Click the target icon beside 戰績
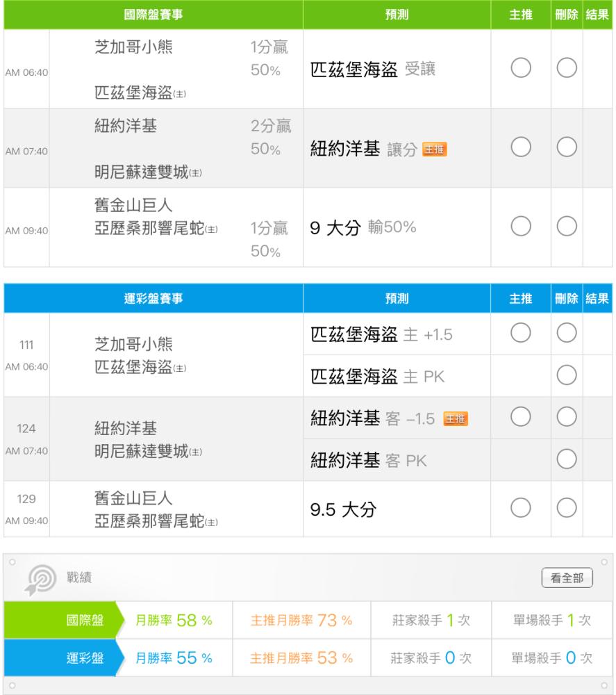The image size is (616, 695). click(41, 580)
